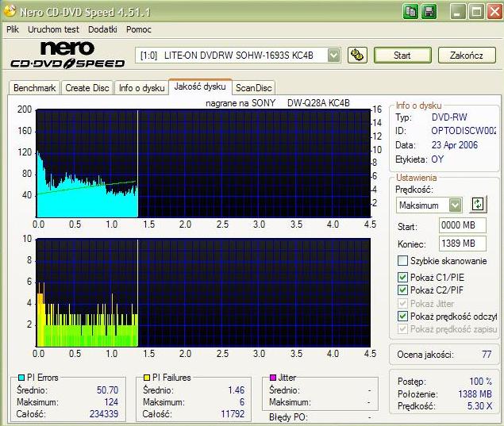The image size is (504, 426).
Task: Click the Położenie value 1388 MB
Action: 475,394
